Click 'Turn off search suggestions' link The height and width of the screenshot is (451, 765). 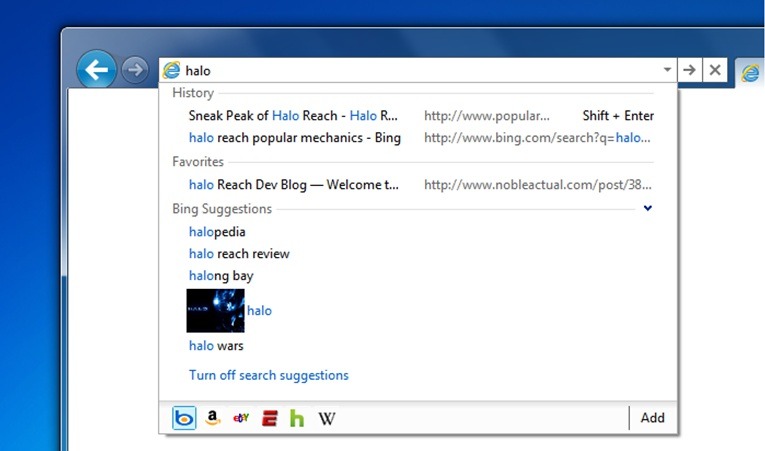point(268,375)
